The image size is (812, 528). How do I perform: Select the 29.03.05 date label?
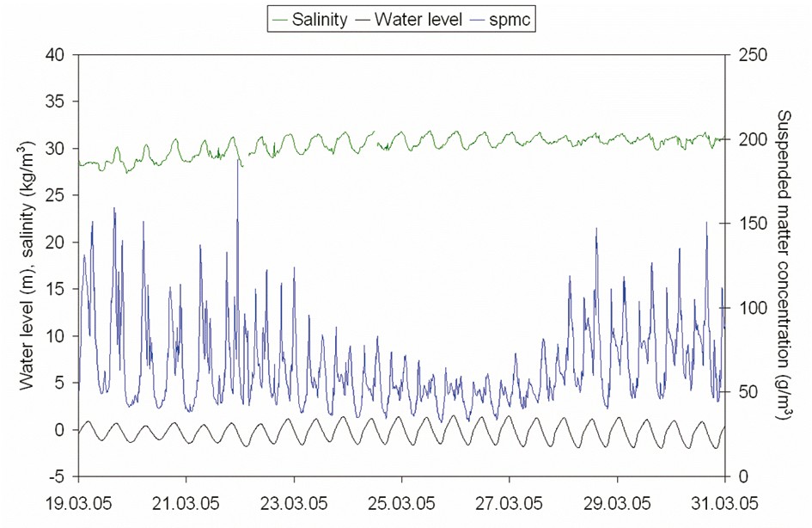tap(617, 499)
